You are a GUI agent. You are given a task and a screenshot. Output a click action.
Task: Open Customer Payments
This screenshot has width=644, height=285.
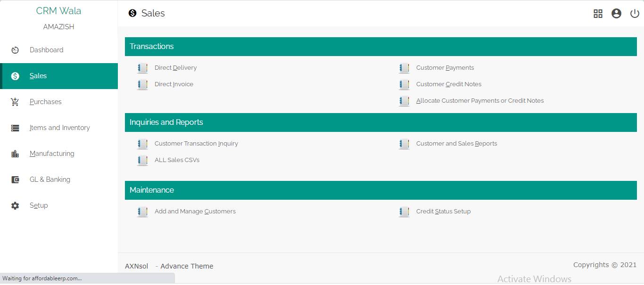[445, 68]
